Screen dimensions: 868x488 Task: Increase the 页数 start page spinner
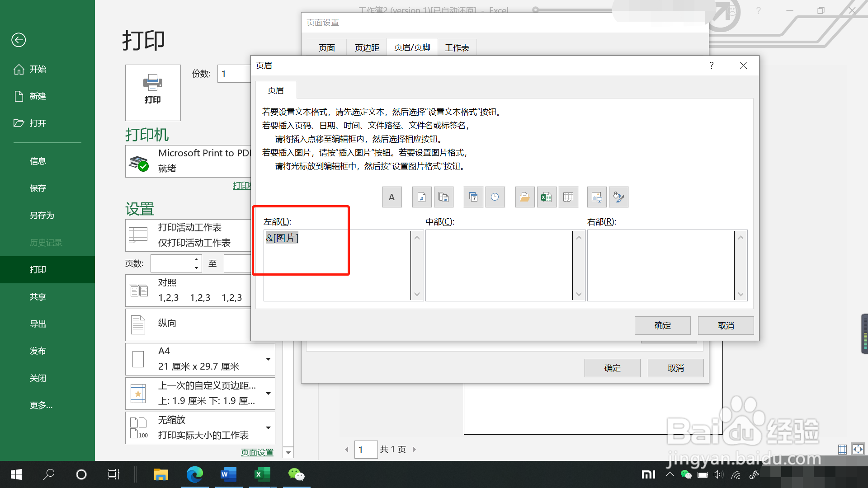[196, 259]
